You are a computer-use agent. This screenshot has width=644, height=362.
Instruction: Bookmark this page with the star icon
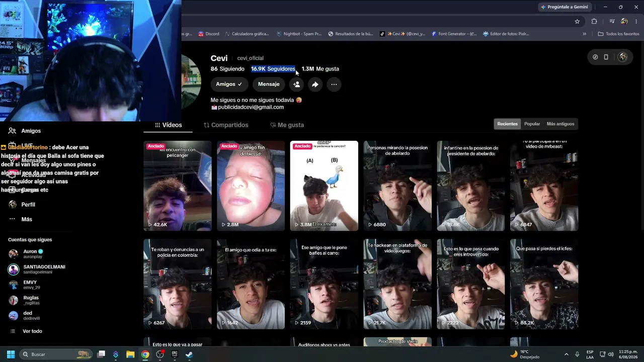(x=577, y=21)
